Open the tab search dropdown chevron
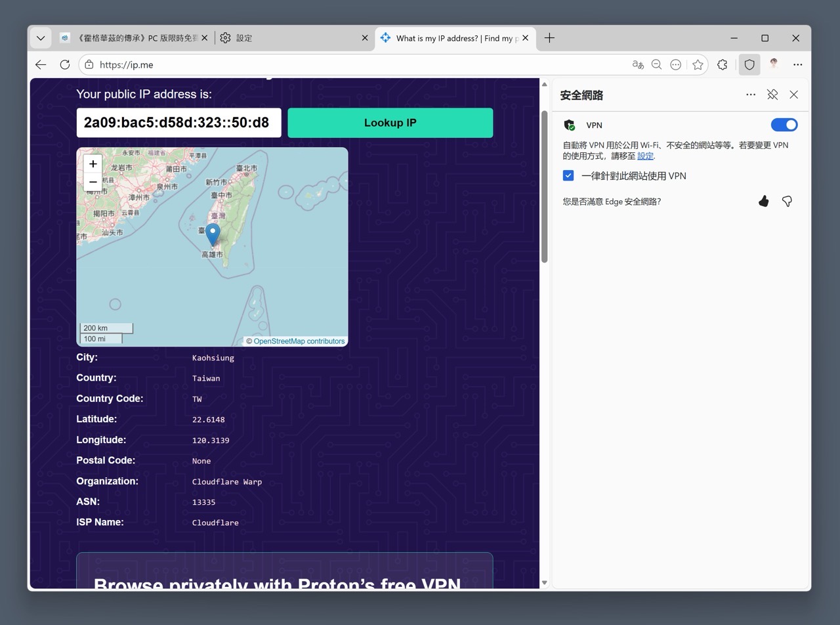 pos(41,38)
